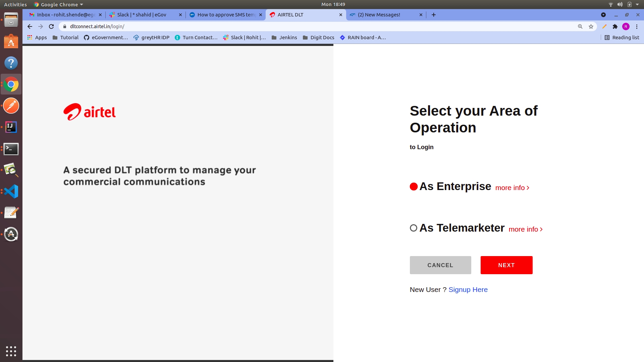Go back with the back arrow
Viewport: 644px width, 362px height.
[x=30, y=26]
